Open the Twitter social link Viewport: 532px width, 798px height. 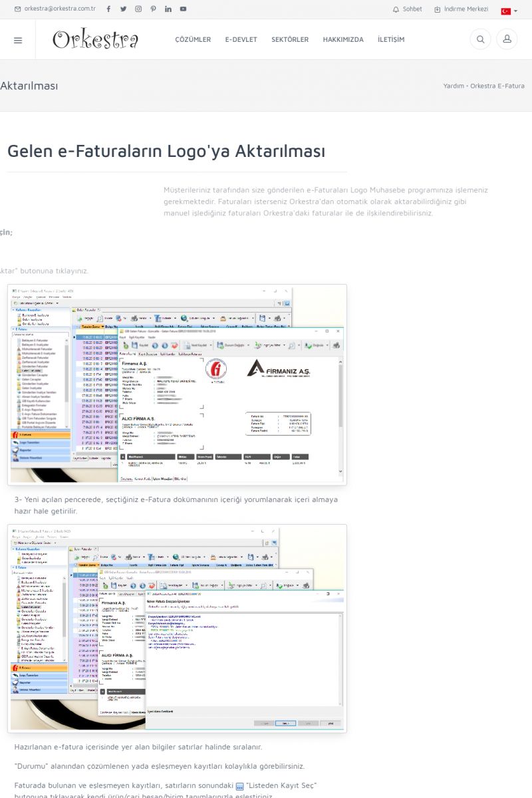click(123, 9)
